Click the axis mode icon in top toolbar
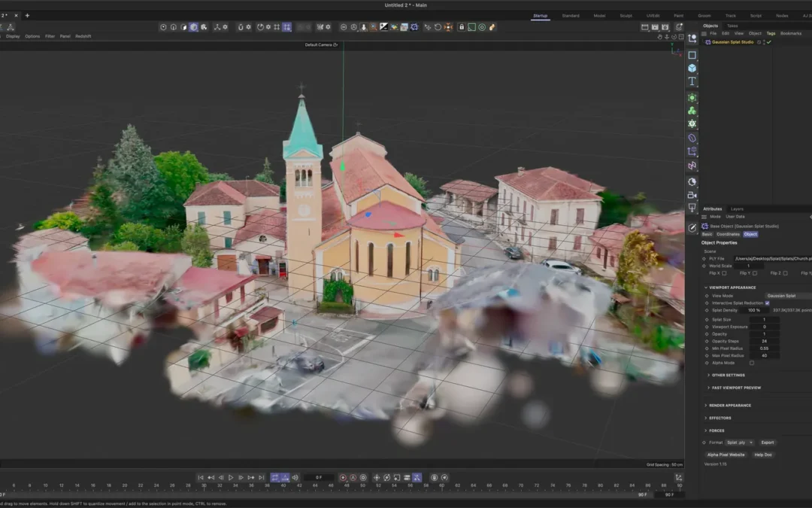 tap(217, 27)
